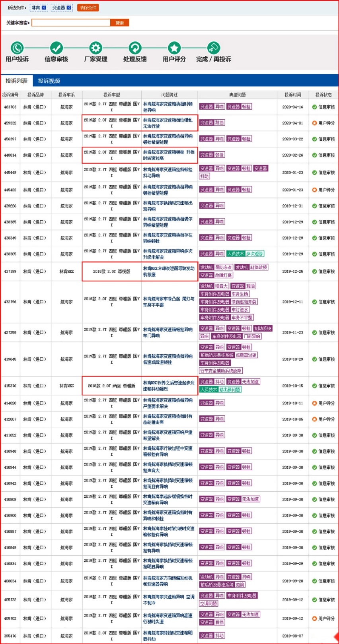Open the description link of complaint 463703
Viewport: 339px width, 644px height.
[168, 107]
